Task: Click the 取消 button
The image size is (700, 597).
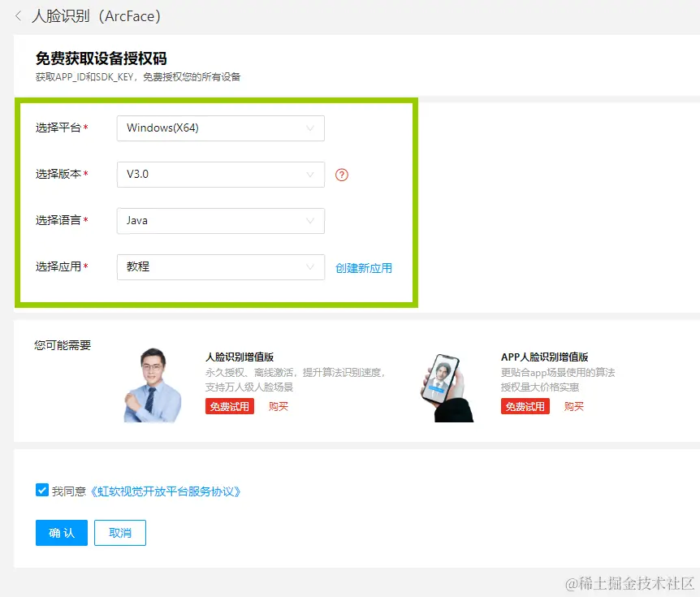Action: (x=120, y=533)
